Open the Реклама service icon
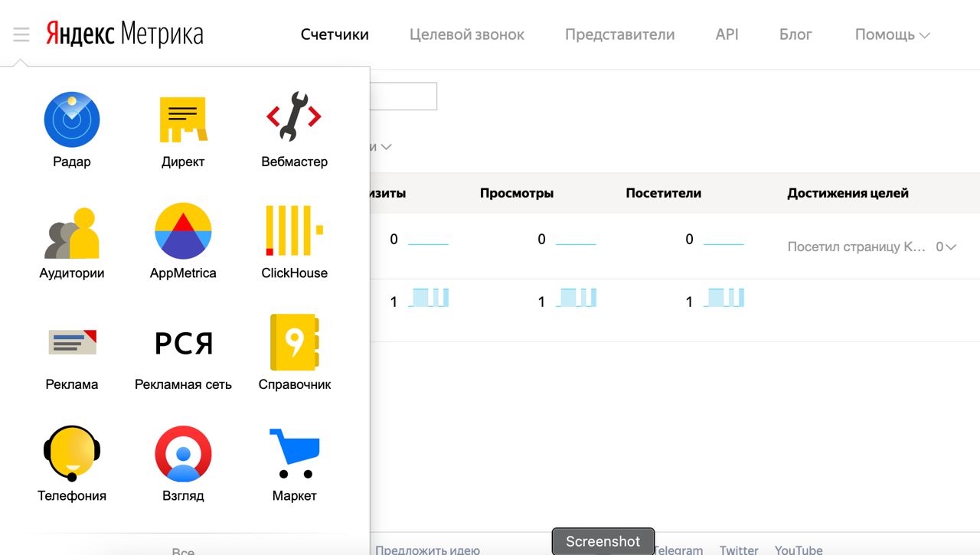The image size is (980, 555). pyautogui.click(x=72, y=342)
